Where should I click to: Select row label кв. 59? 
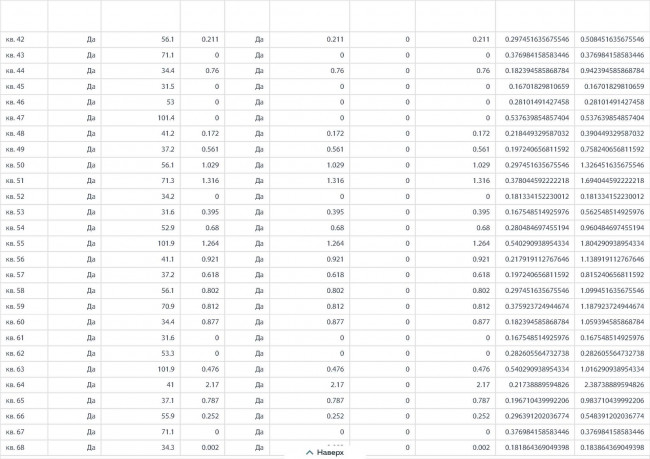(x=15, y=306)
